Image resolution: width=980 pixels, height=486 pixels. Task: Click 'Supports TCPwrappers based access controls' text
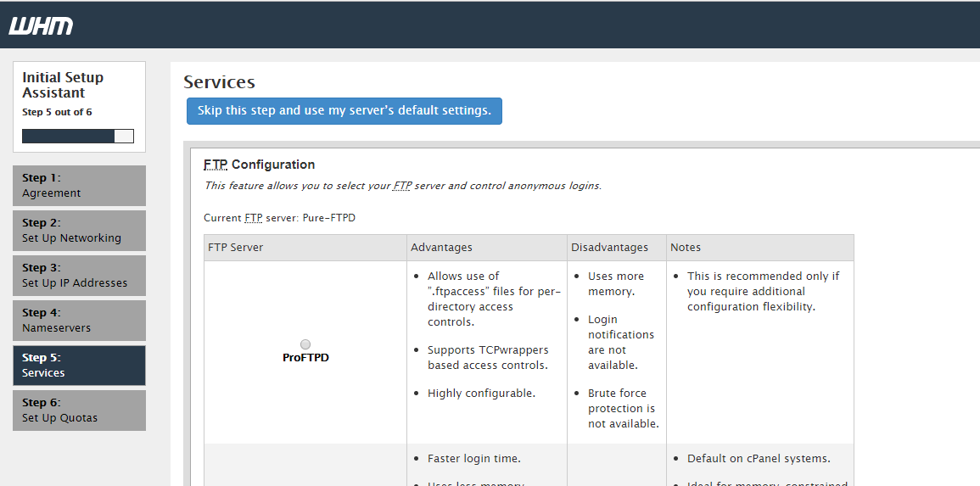488,357
